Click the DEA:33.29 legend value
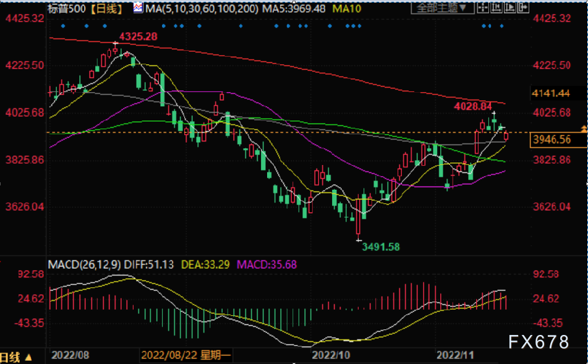This screenshot has width=588, height=364. (206, 265)
